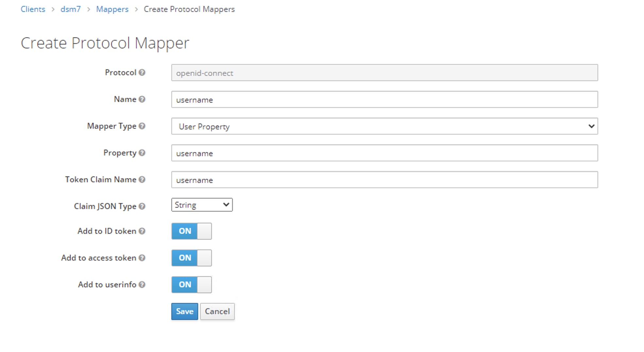Viewport: 644px width, 352px height.
Task: Cancel the protocol mapper creation
Action: (217, 312)
